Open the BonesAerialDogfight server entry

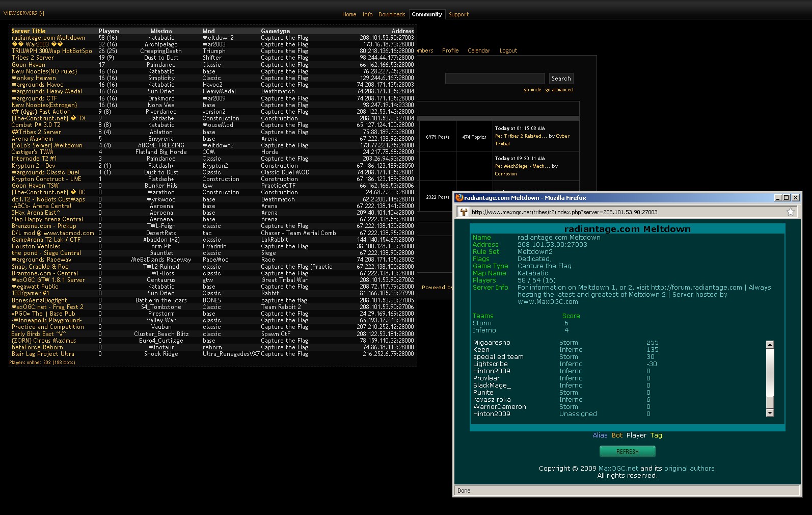click(x=39, y=300)
